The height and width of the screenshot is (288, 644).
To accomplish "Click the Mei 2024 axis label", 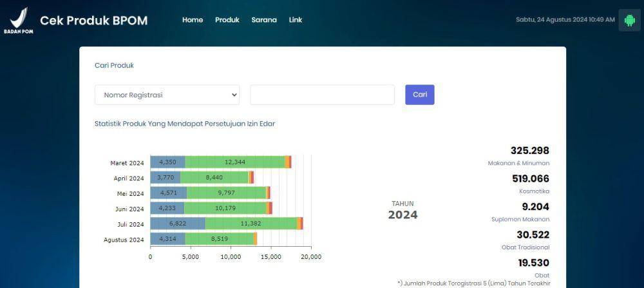I will [x=131, y=193].
